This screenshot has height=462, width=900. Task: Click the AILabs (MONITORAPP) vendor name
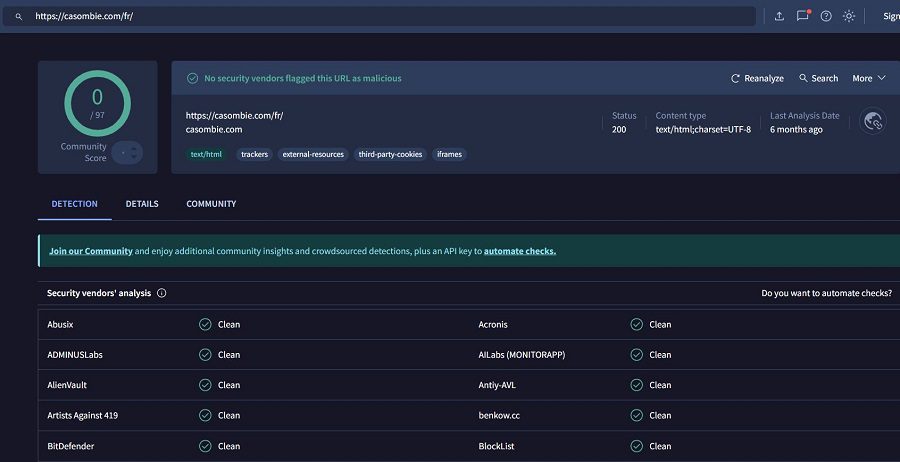522,355
